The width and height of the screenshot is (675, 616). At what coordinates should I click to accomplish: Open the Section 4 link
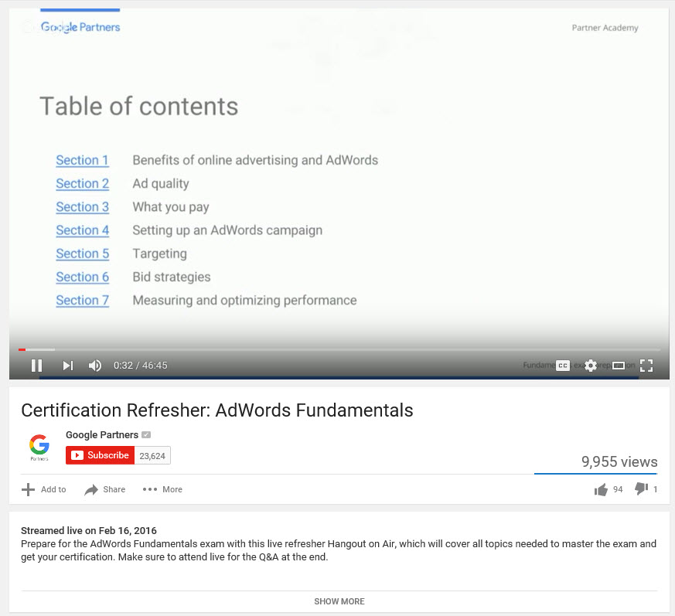point(82,230)
